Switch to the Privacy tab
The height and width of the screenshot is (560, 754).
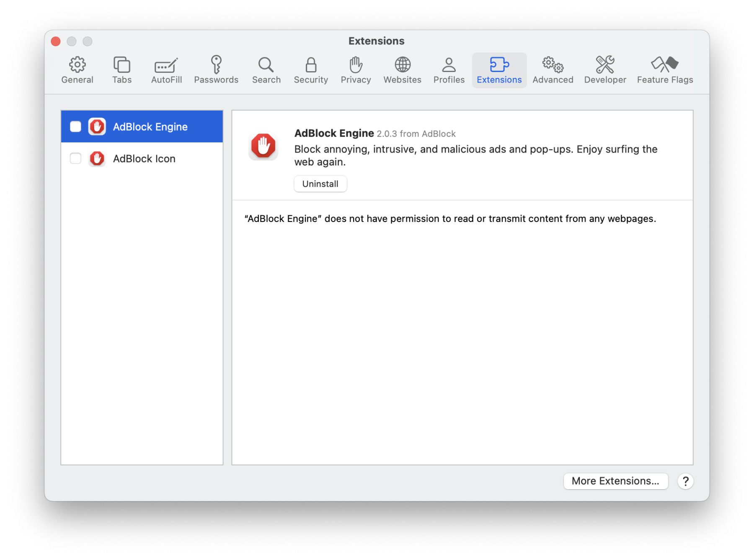355,70
